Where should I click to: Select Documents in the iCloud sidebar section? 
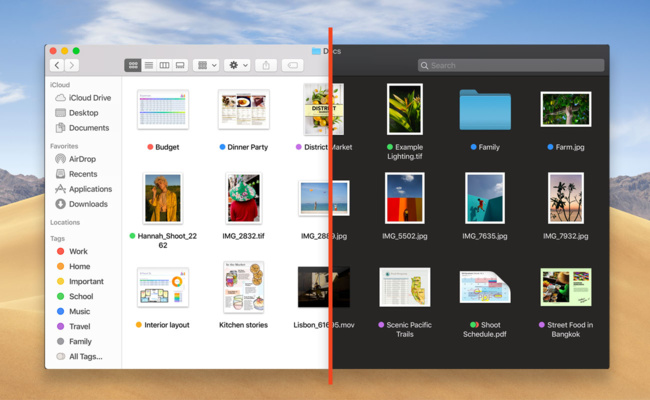[88, 128]
